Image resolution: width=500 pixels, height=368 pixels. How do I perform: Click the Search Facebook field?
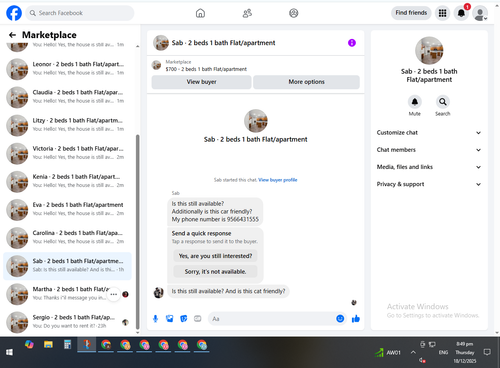80,13
